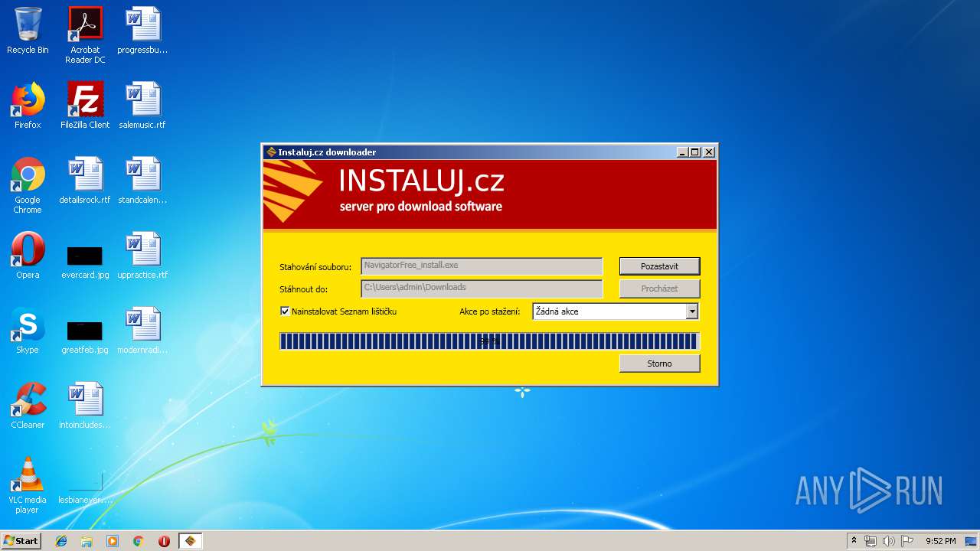Open network tray icon

tap(871, 541)
